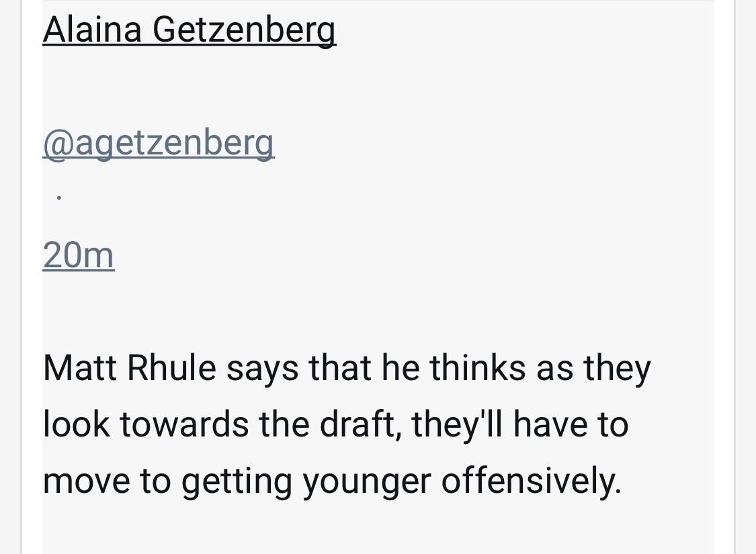Image resolution: width=756 pixels, height=554 pixels.
Task: Click the line starting 'look towards the draft'
Action: click(x=335, y=424)
